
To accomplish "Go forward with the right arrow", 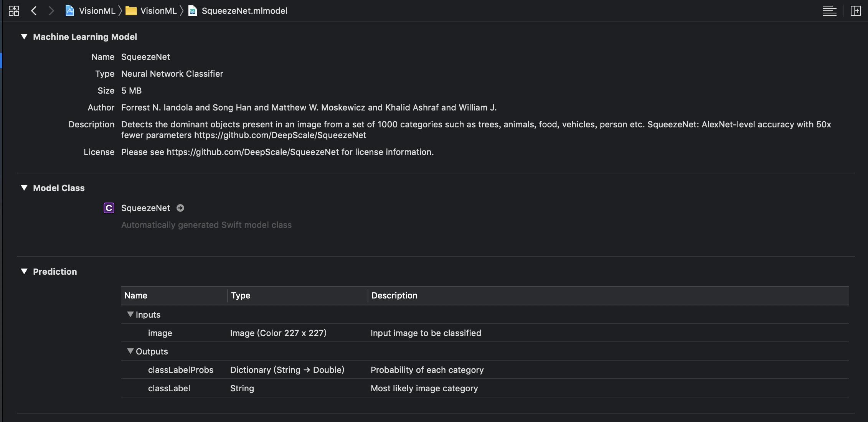I will pos(51,11).
